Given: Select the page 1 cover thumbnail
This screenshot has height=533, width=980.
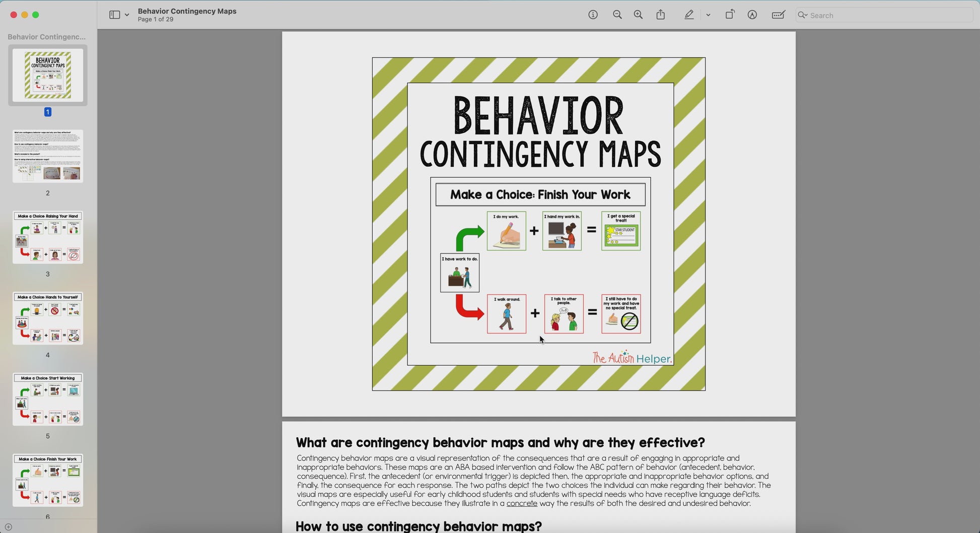Looking at the screenshot, I should tap(48, 76).
